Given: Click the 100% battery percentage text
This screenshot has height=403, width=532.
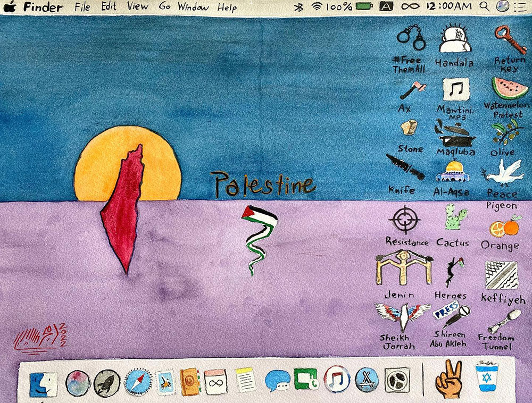Looking at the screenshot, I should click(x=339, y=6).
